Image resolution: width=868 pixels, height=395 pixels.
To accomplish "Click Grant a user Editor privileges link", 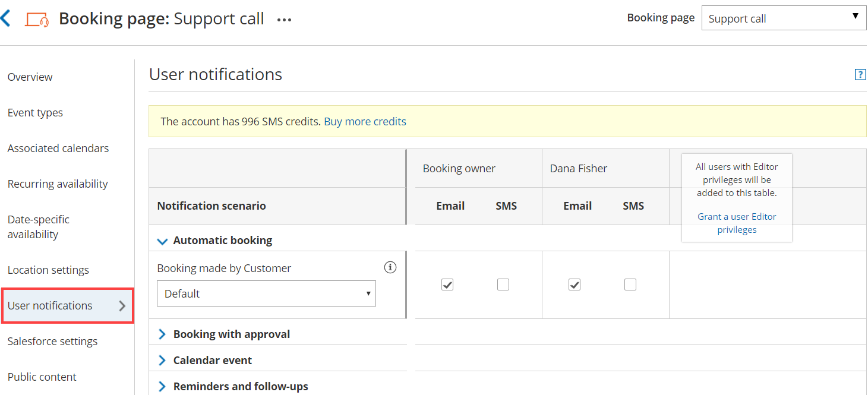I will [737, 223].
